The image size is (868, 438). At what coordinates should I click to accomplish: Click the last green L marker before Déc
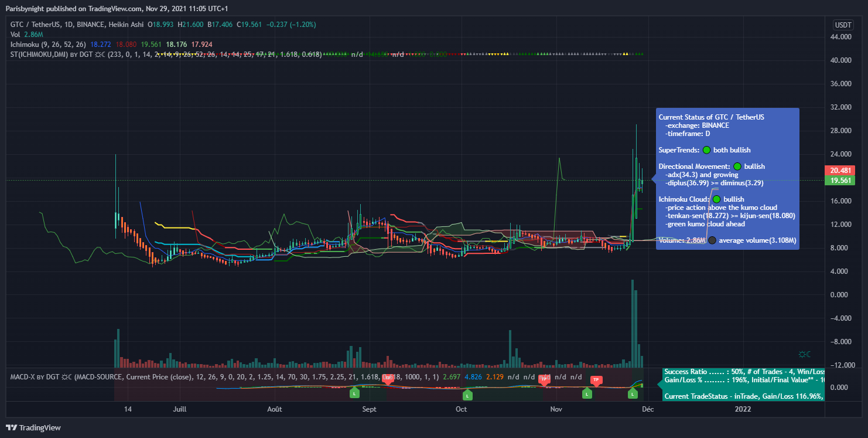(x=633, y=394)
